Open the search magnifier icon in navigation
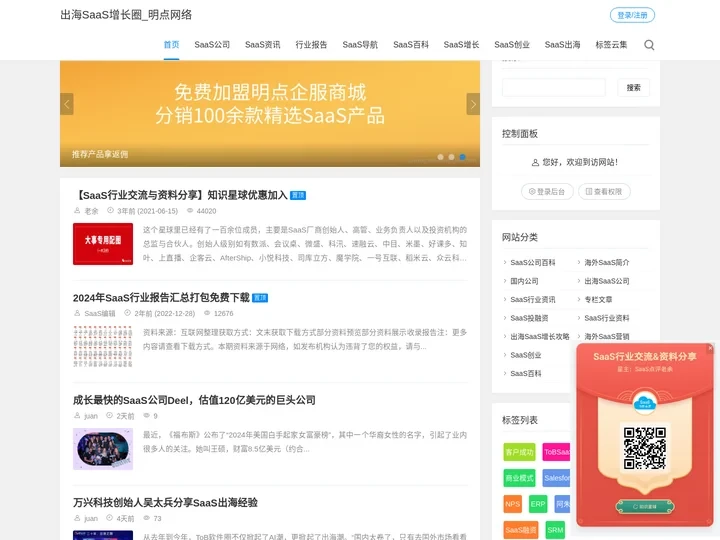Image resolution: width=720 pixels, height=540 pixels. 649,45
